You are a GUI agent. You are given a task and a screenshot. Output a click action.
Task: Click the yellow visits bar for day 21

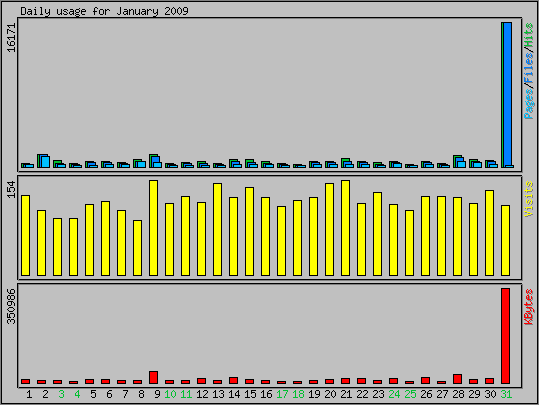(x=345, y=228)
